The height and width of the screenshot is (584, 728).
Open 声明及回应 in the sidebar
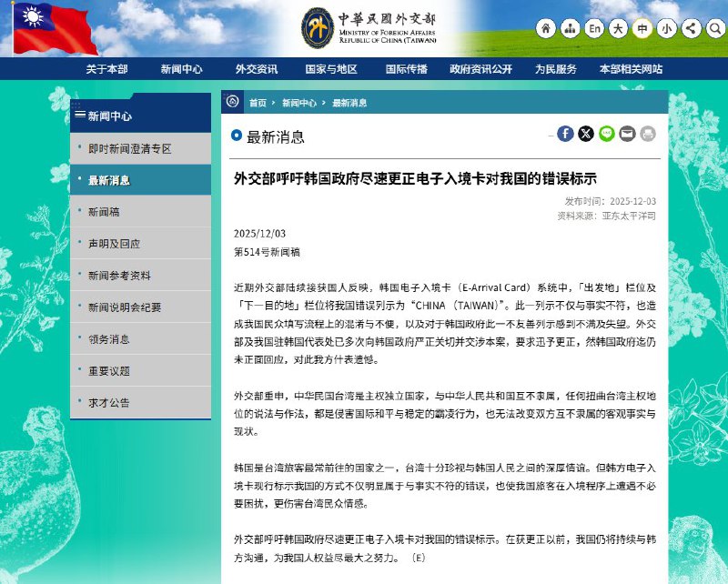pyautogui.click(x=140, y=244)
